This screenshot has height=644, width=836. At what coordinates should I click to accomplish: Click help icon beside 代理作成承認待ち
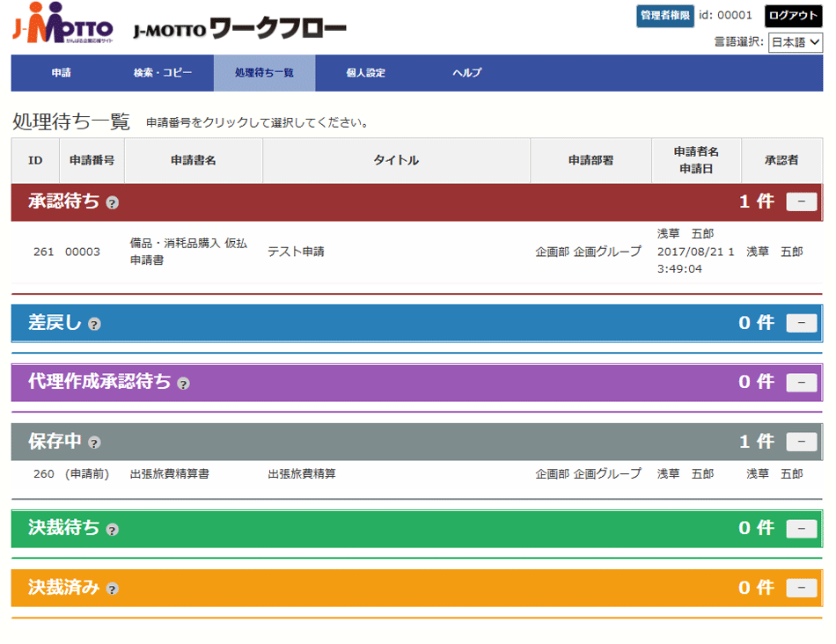pos(183,383)
